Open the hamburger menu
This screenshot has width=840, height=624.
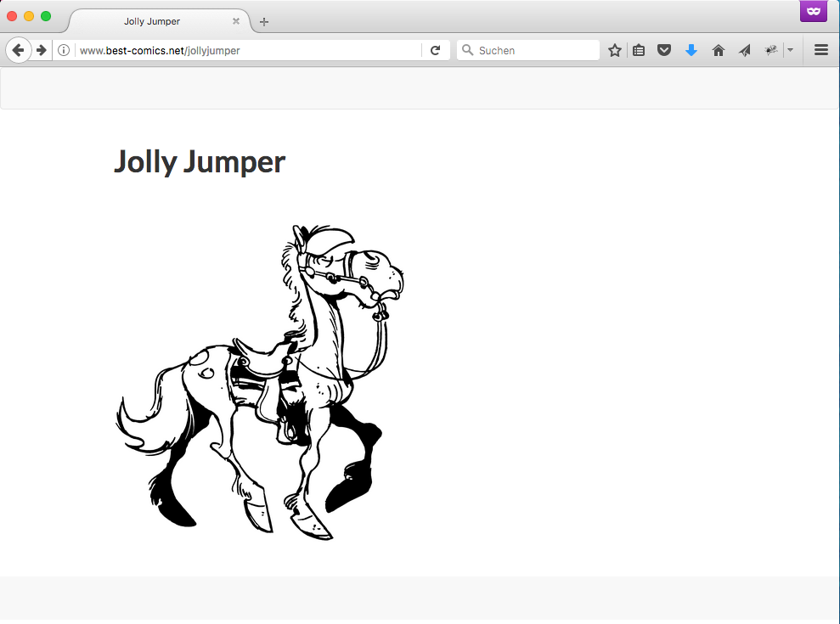[x=821, y=50]
